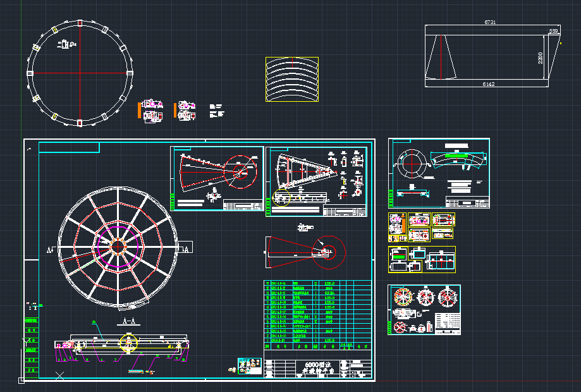581x392 pixels.
Task: Pick the yellow detail circle in the sector sheet
Action: pyautogui.click(x=281, y=197)
